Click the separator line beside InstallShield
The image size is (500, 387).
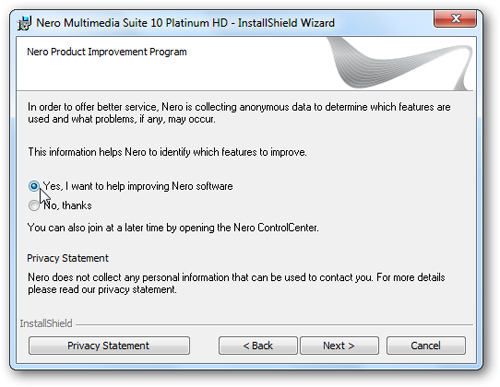(x=274, y=324)
